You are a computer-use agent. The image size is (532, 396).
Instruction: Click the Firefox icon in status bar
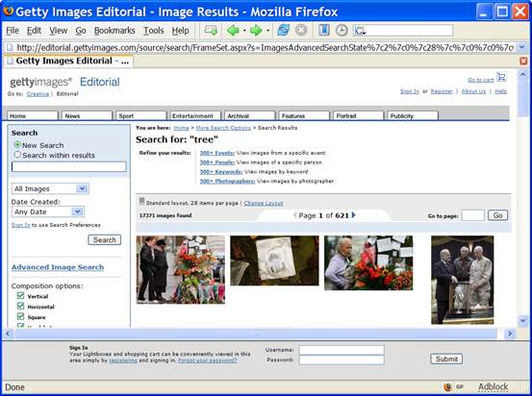pyautogui.click(x=447, y=386)
